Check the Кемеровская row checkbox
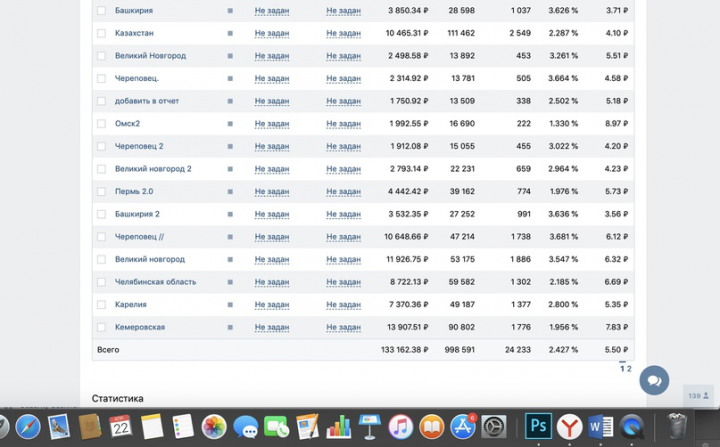720x447 pixels. point(101,327)
